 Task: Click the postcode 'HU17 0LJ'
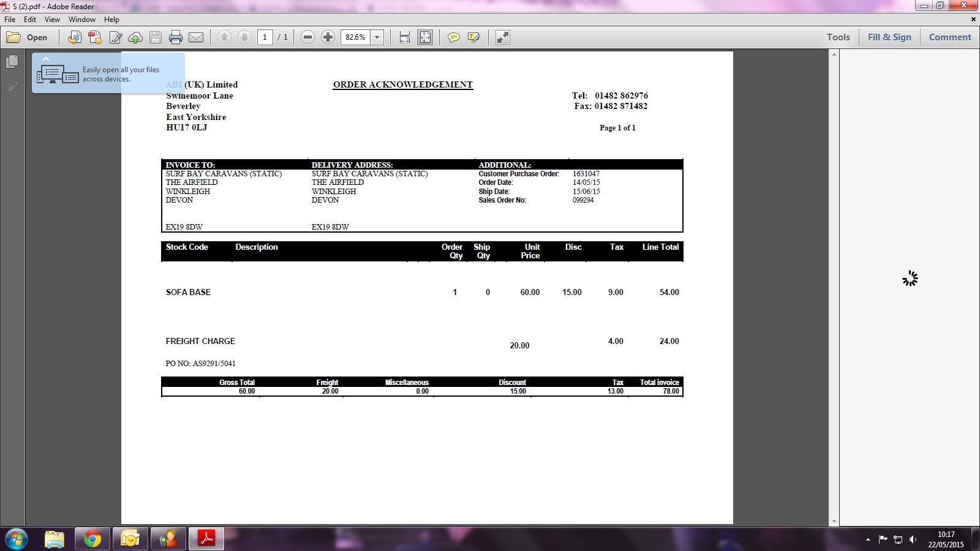[186, 127]
